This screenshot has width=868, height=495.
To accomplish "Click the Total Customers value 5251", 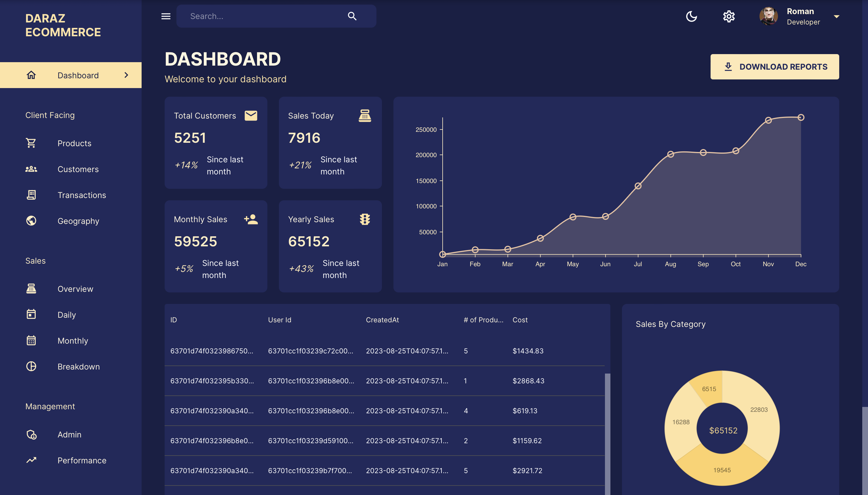I will [190, 138].
